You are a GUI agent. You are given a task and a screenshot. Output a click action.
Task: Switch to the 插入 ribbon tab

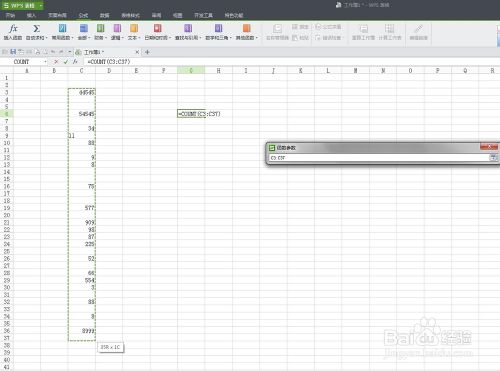coord(31,15)
